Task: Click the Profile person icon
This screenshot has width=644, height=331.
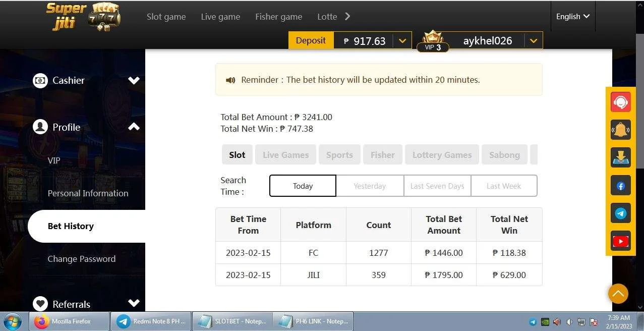Action: [40, 127]
